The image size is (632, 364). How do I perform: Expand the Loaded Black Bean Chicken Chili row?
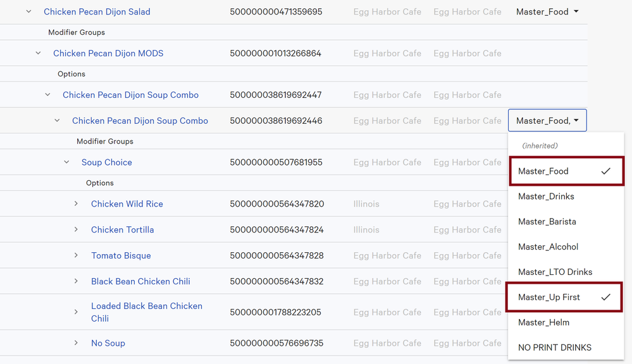click(x=76, y=312)
